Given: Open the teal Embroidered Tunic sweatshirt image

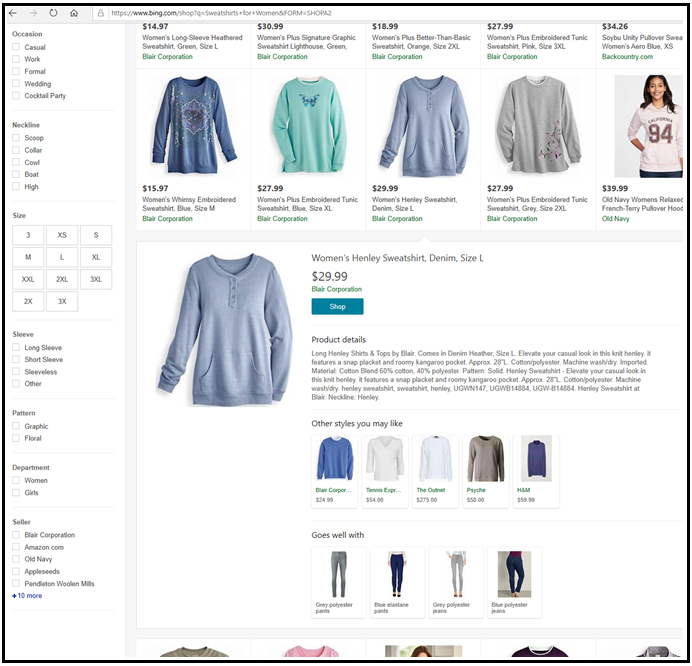Looking at the screenshot, I should [x=308, y=125].
